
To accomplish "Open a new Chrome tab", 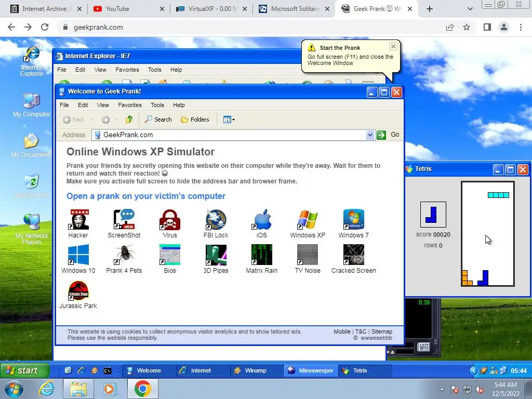I will point(430,9).
